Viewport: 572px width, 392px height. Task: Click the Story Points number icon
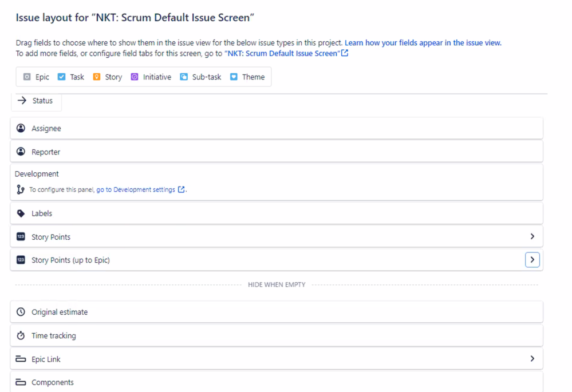[21, 237]
